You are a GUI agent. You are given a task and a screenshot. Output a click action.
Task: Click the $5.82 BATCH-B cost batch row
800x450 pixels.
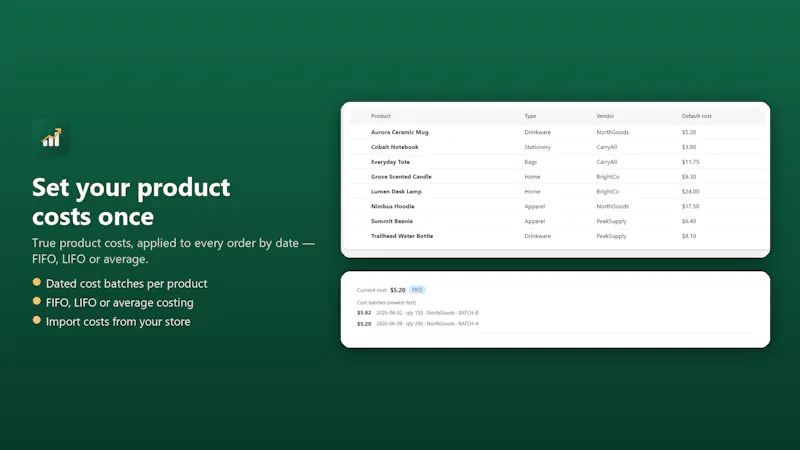tap(417, 313)
